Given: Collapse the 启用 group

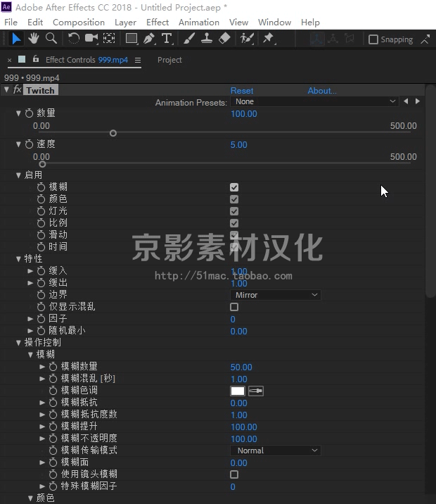Looking at the screenshot, I should coord(18,175).
